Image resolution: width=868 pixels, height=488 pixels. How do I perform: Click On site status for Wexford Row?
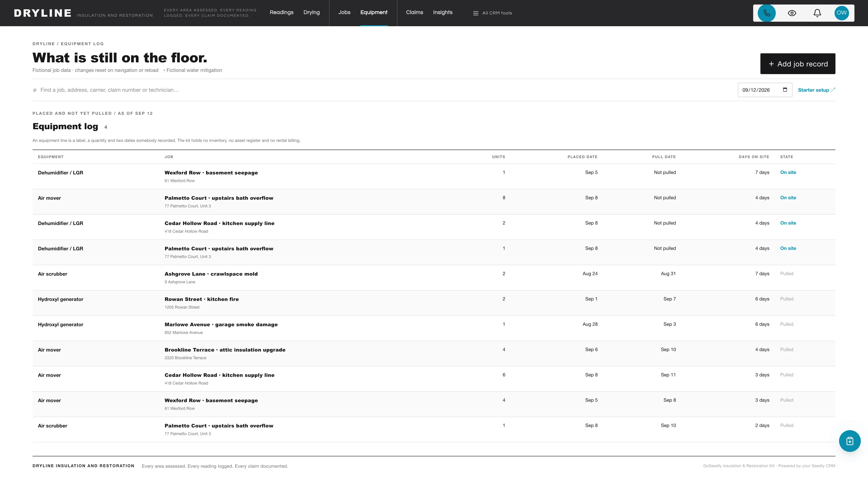(x=788, y=172)
